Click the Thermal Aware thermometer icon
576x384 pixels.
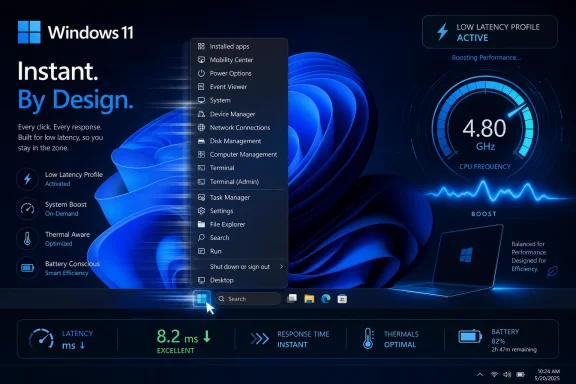(x=28, y=238)
